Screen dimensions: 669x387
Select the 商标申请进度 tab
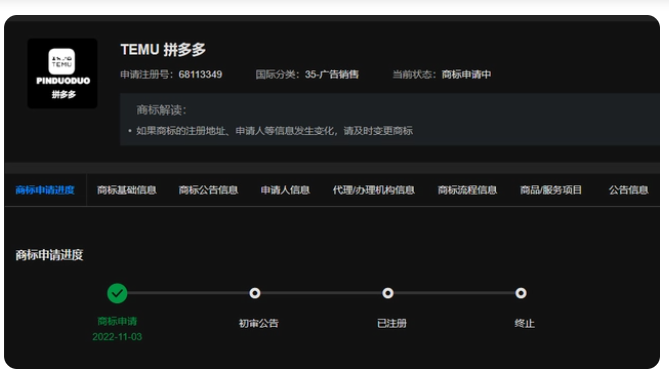(45, 190)
